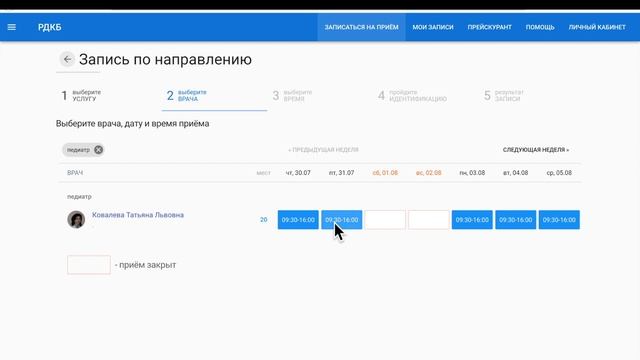640x360 pixels.
Task: Click the back arrow beside the page title
Action: click(x=67, y=60)
